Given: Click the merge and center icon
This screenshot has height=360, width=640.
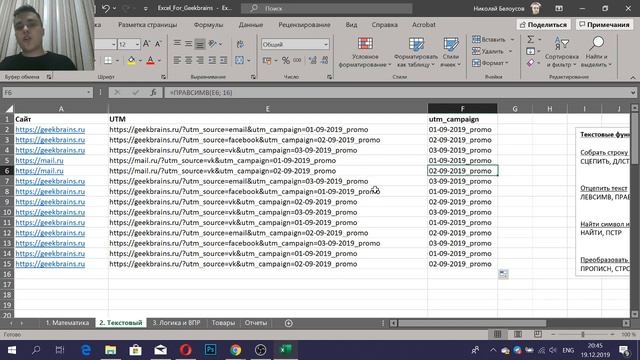Looking at the screenshot, I should point(240,60).
